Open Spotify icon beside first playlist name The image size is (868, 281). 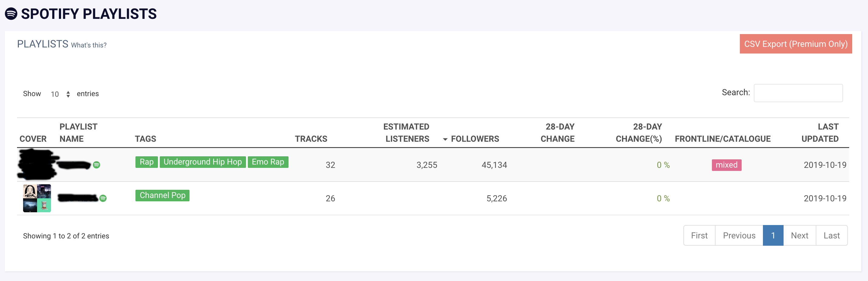pyautogui.click(x=96, y=165)
